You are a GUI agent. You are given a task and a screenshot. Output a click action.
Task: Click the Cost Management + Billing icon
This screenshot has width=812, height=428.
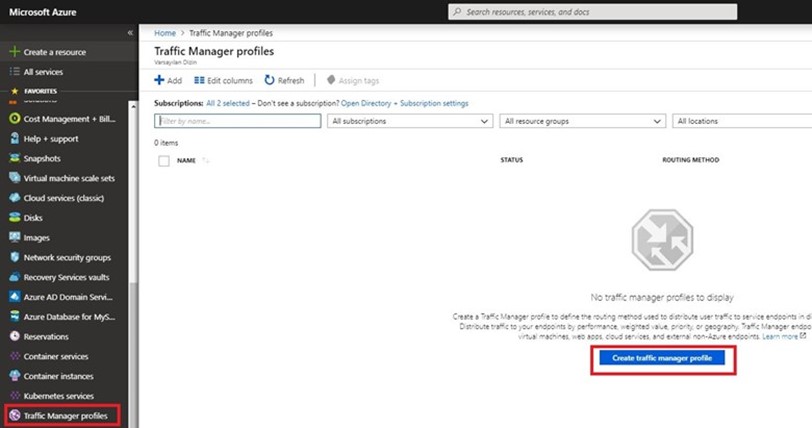point(14,119)
